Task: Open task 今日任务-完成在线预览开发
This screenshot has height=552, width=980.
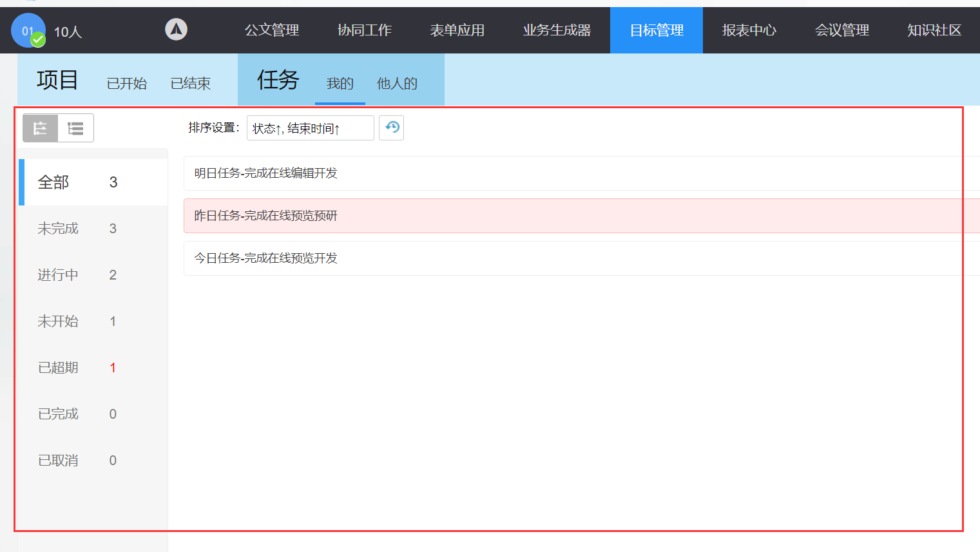Action: (582, 258)
